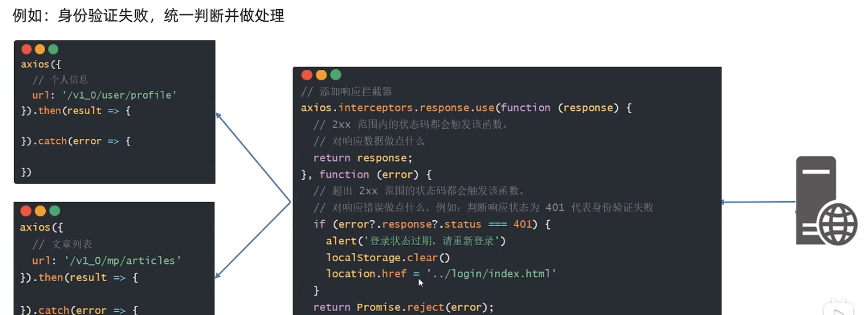Click the url '/v1_0/mp/articles' line
The image size is (868, 315).
[x=106, y=261]
